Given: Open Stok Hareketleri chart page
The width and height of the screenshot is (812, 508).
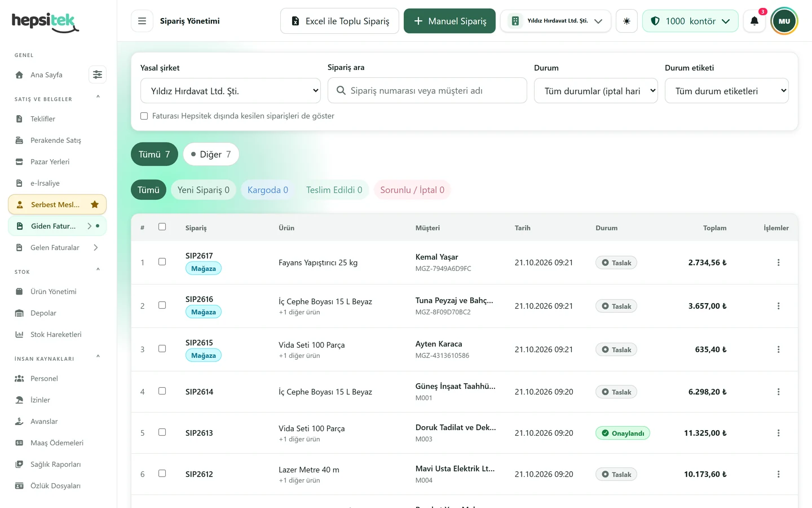Looking at the screenshot, I should point(57,334).
